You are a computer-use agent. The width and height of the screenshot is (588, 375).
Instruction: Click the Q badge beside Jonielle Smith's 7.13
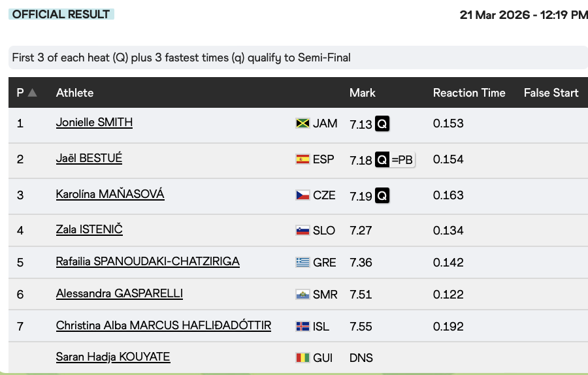click(382, 124)
